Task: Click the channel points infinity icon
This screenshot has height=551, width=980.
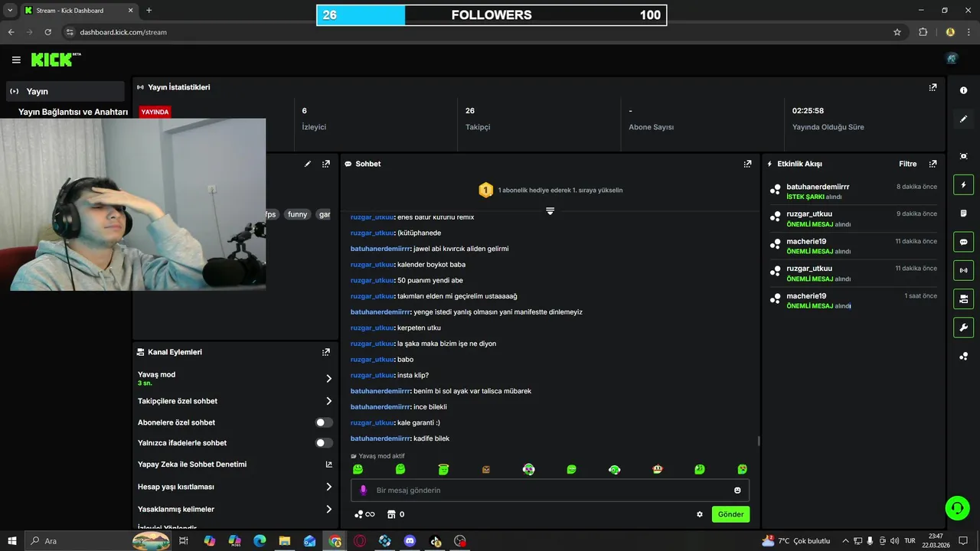Action: pyautogui.click(x=364, y=514)
